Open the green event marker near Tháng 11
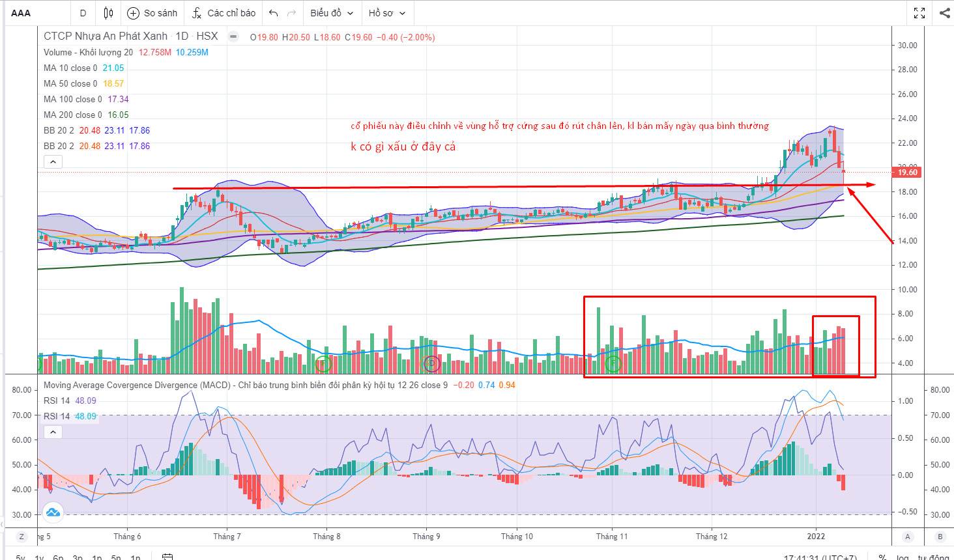Image resolution: width=954 pixels, height=560 pixels. [x=613, y=363]
